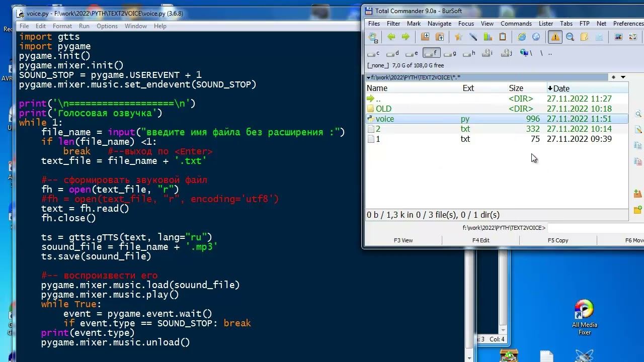
Task: Sort by Ext column header
Action: click(485, 88)
